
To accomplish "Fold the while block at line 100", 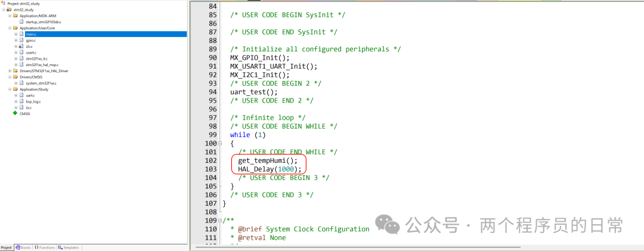I will pyautogui.click(x=220, y=143).
